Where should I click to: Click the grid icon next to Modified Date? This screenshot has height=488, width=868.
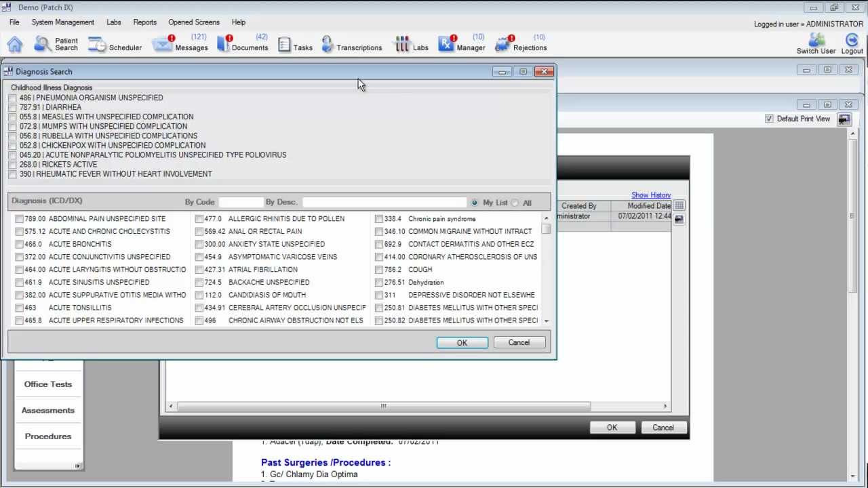pyautogui.click(x=679, y=205)
